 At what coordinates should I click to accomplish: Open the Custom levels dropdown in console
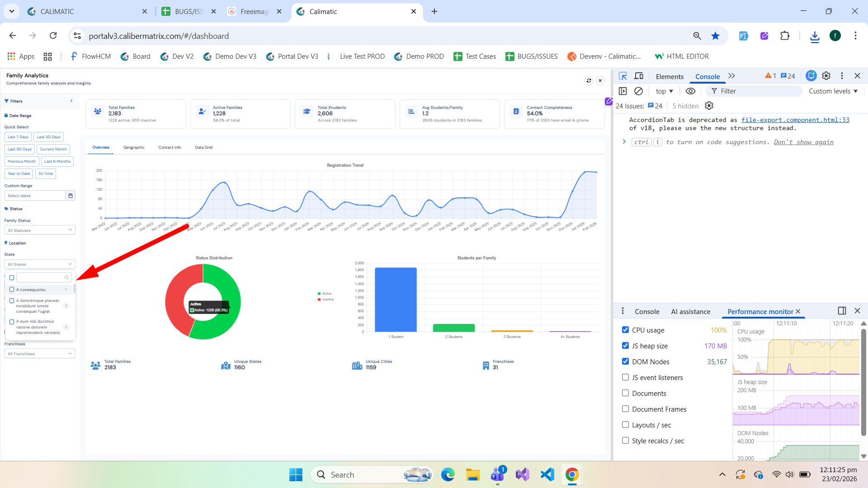(833, 91)
